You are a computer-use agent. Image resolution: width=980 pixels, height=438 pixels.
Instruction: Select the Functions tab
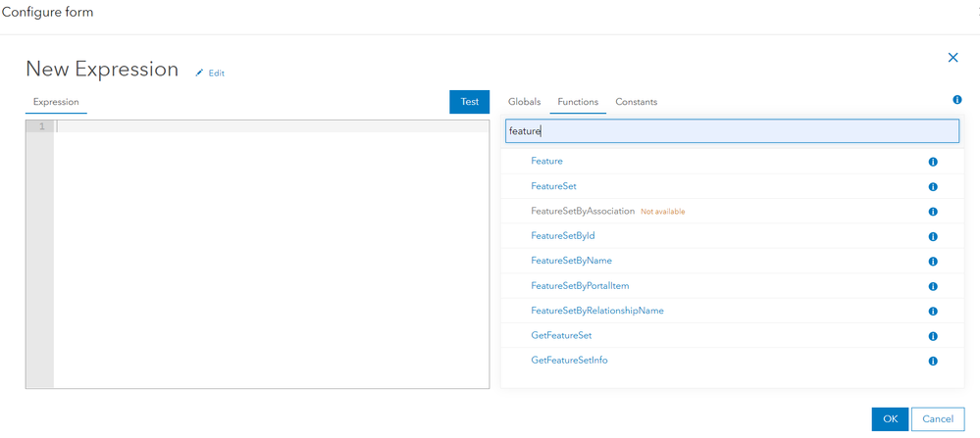[x=578, y=102]
